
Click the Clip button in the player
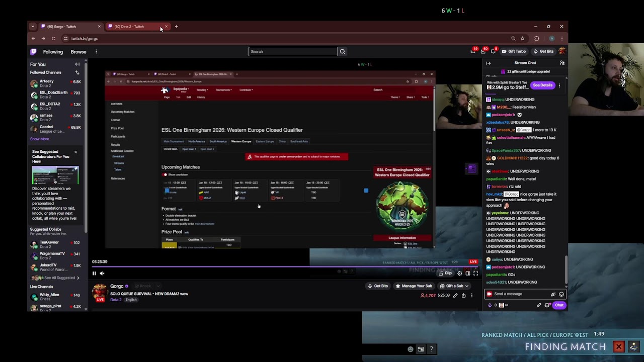tap(445, 274)
